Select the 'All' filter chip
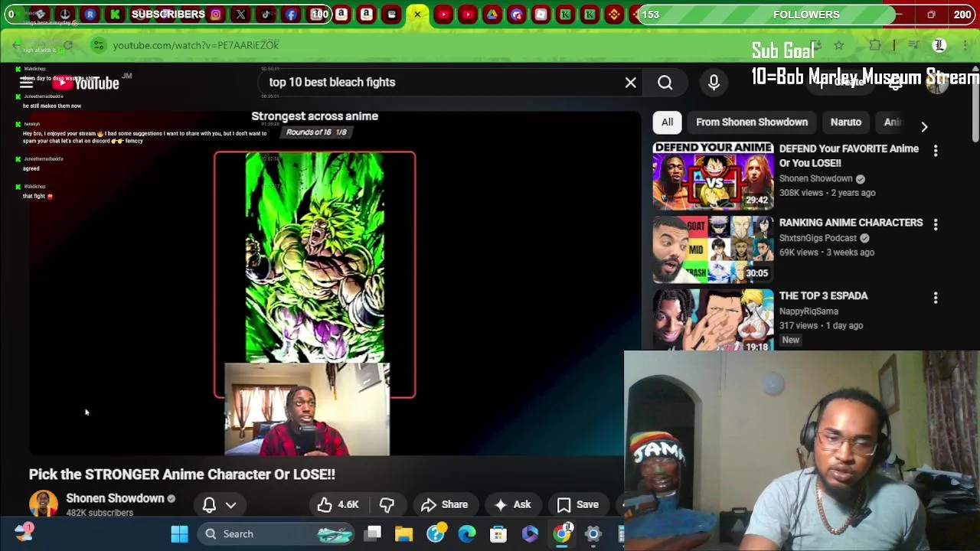This screenshot has width=980, height=551. (x=667, y=122)
